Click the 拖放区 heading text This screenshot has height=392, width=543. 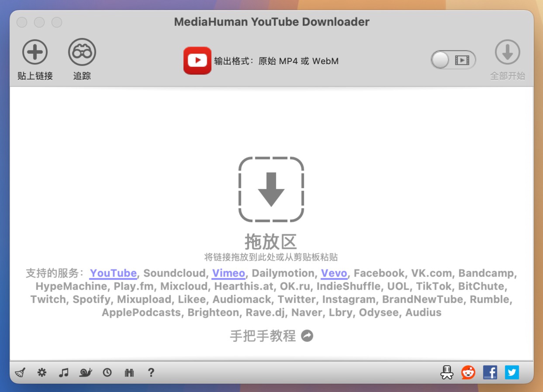coord(271,242)
